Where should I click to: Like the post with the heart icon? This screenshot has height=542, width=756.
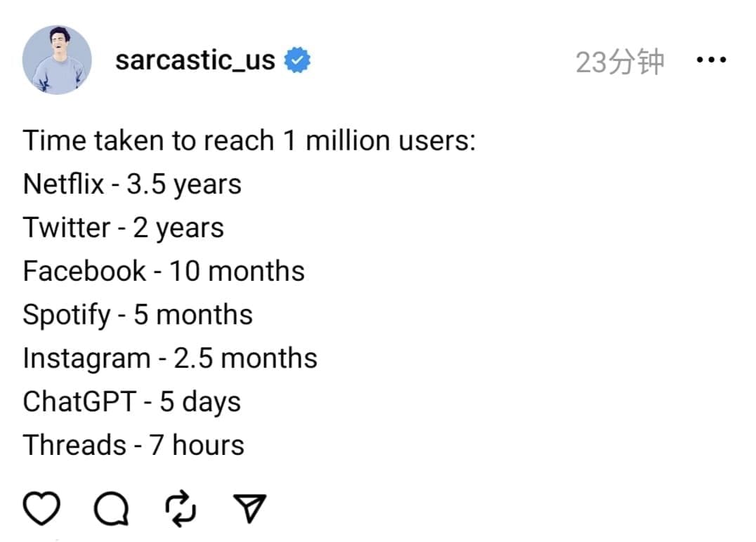click(42, 508)
